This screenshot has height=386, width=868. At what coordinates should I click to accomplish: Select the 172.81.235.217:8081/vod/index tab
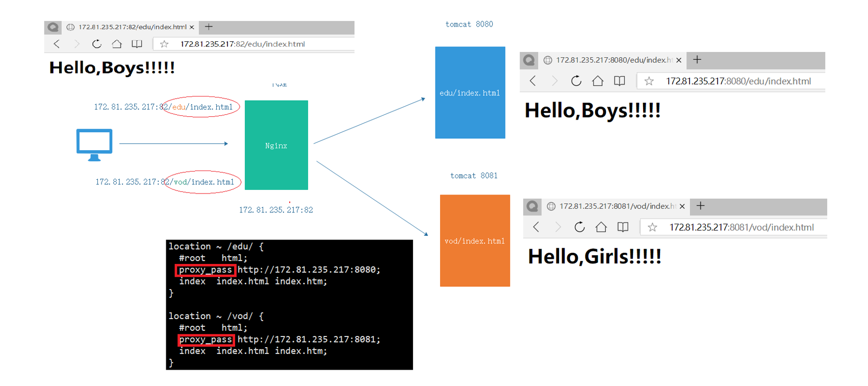[x=617, y=206]
